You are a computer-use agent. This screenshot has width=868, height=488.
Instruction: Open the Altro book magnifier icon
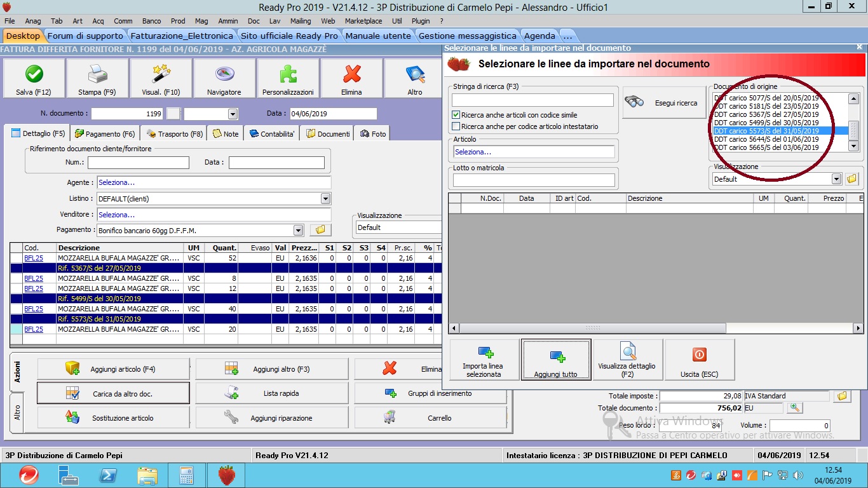[415, 74]
